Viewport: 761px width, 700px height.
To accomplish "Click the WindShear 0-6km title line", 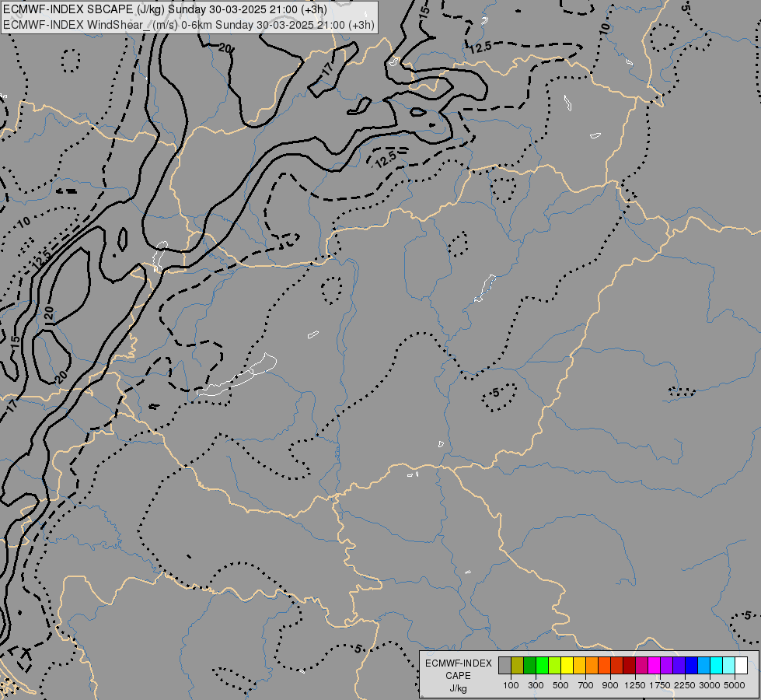I will (x=189, y=24).
